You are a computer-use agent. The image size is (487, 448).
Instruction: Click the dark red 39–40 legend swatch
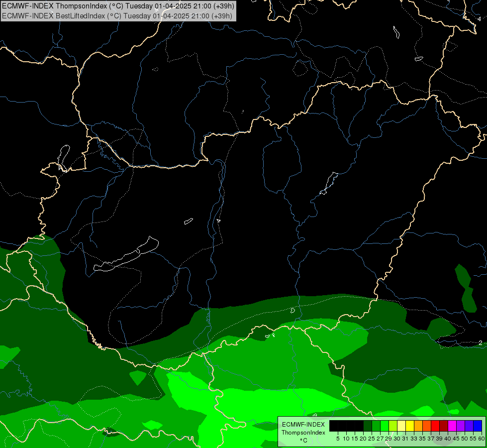[x=444, y=426]
